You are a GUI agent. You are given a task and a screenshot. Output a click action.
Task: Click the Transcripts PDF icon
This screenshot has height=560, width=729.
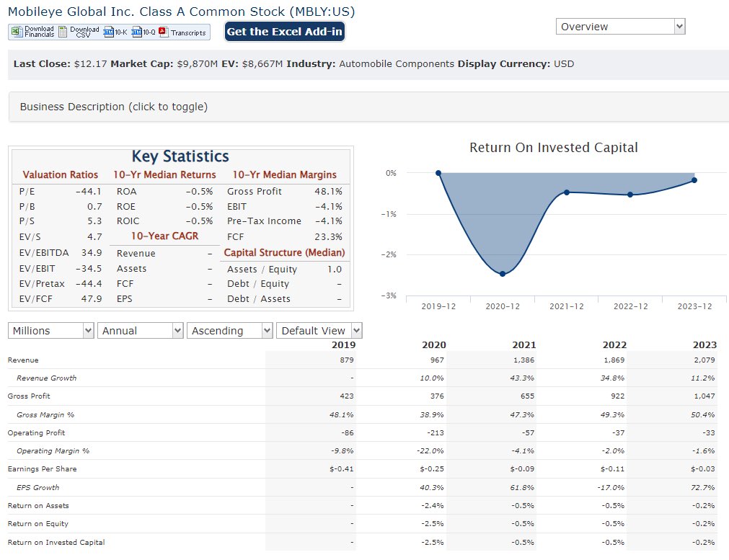pos(163,32)
